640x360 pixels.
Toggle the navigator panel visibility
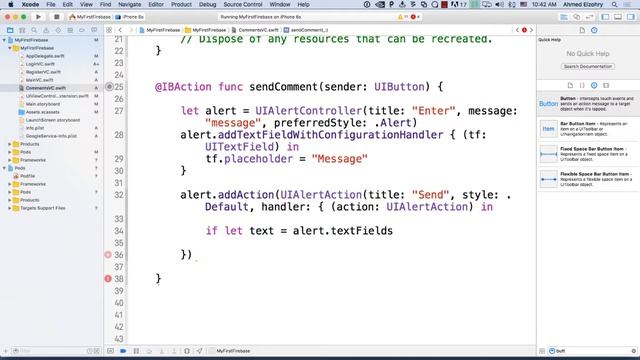(605, 17)
